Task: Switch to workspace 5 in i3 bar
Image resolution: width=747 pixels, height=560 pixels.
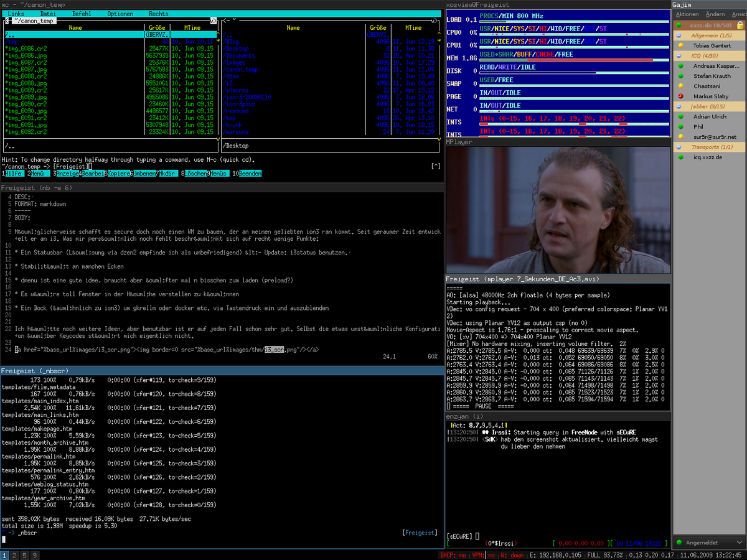Action: 25,555
